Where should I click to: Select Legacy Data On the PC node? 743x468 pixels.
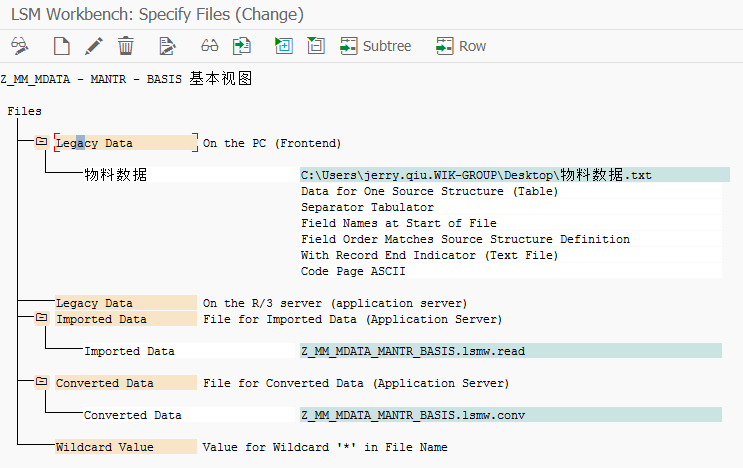click(126, 143)
